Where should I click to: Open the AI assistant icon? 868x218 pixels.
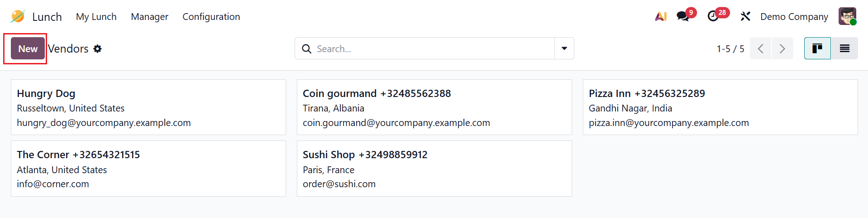click(661, 16)
